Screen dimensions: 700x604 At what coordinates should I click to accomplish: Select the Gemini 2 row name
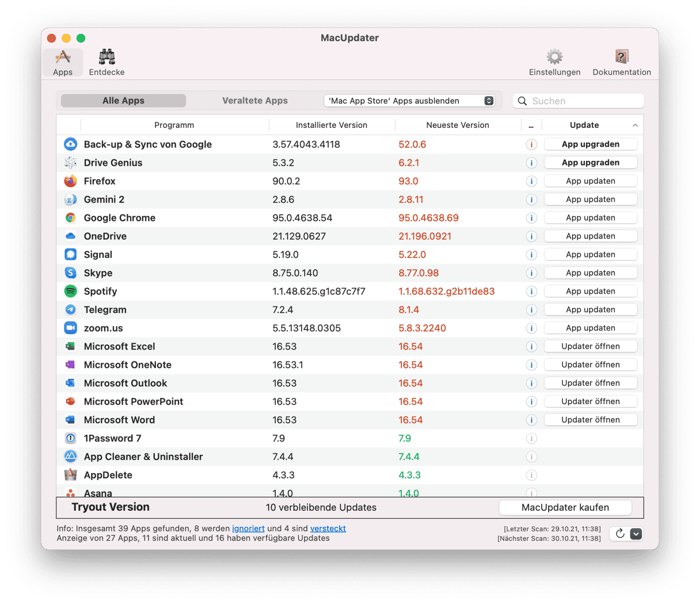coord(104,199)
